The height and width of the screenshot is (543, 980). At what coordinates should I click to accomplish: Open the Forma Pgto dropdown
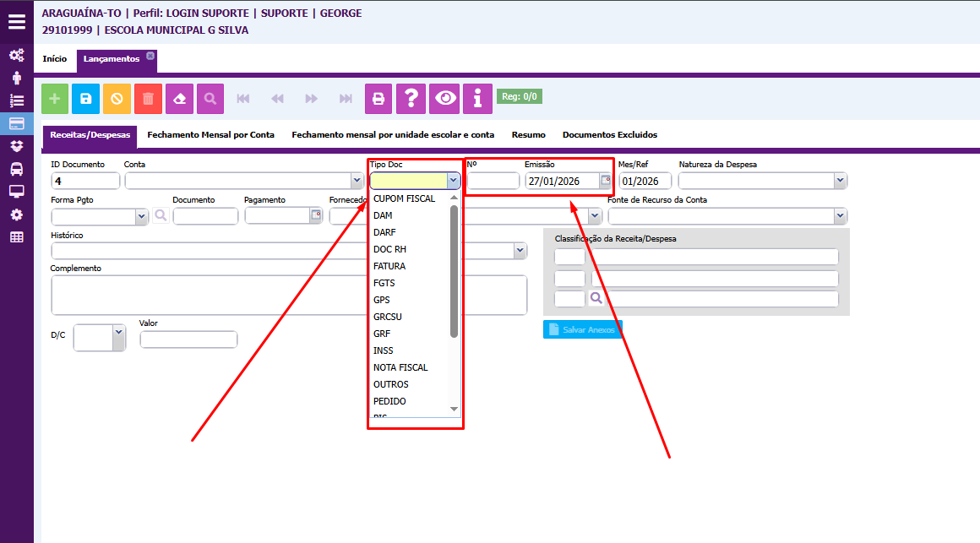(x=142, y=216)
